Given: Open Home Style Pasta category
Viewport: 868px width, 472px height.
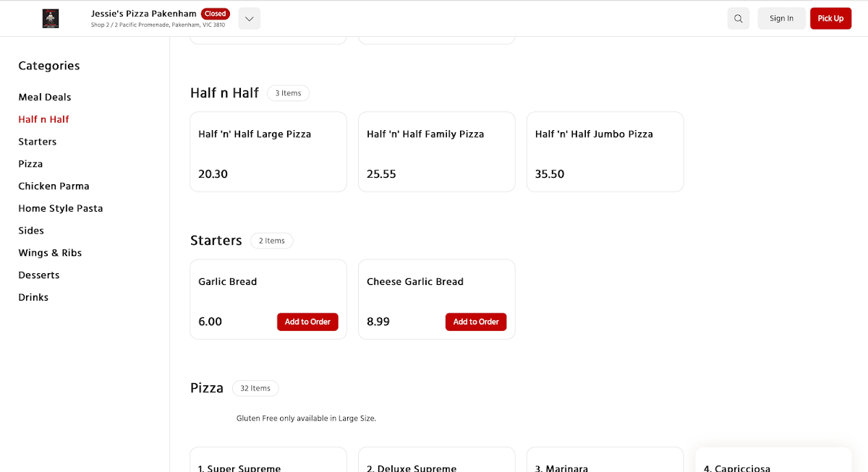Looking at the screenshot, I should click(x=61, y=208).
